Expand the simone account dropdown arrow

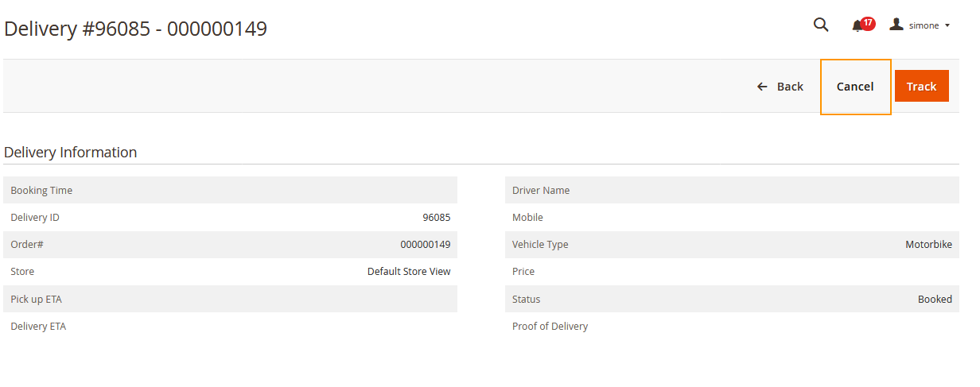tap(947, 25)
